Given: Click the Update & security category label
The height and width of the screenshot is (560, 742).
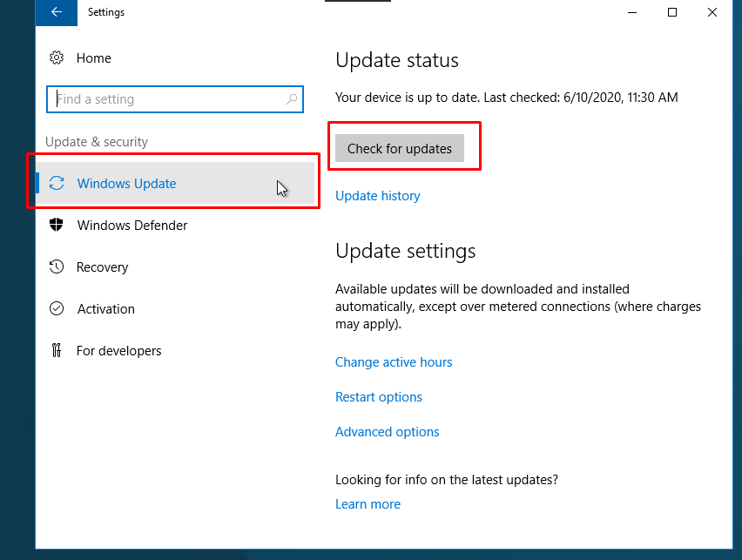Looking at the screenshot, I should point(97,142).
